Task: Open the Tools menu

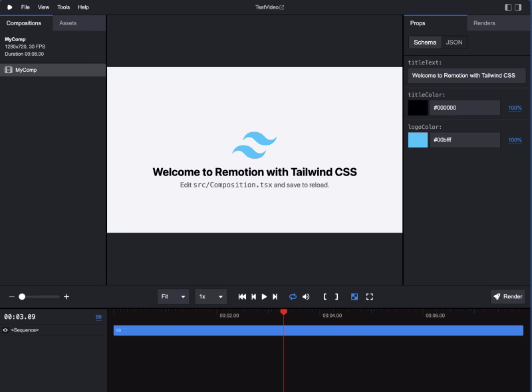Action: pyautogui.click(x=63, y=7)
